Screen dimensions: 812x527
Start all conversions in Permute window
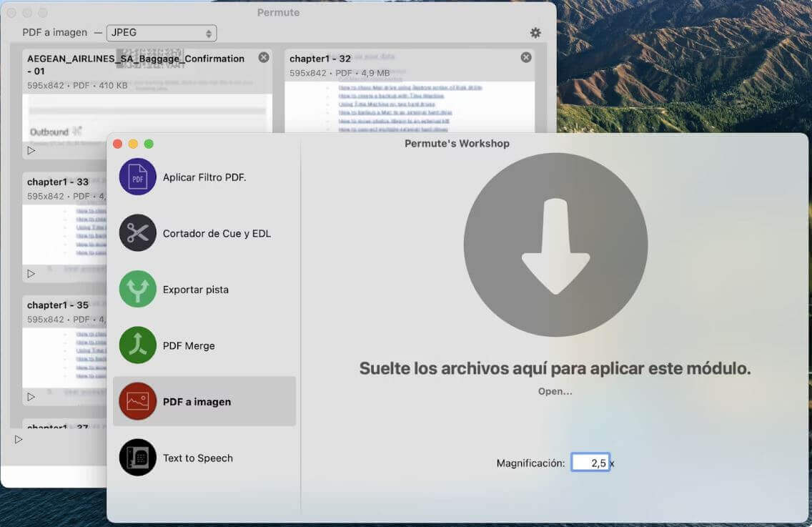(x=19, y=440)
